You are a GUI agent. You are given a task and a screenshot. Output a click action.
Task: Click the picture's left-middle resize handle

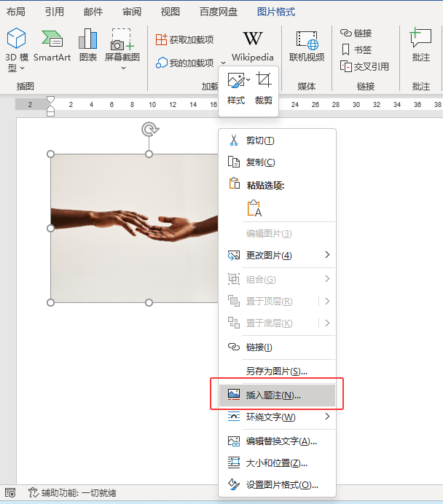(x=50, y=228)
